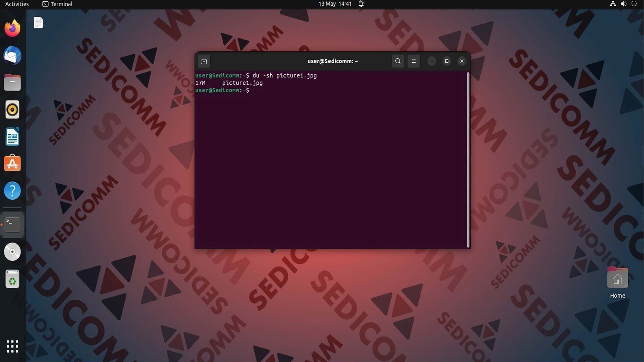Open the terminal search tool
This screenshot has height=362, width=644.
point(398,61)
